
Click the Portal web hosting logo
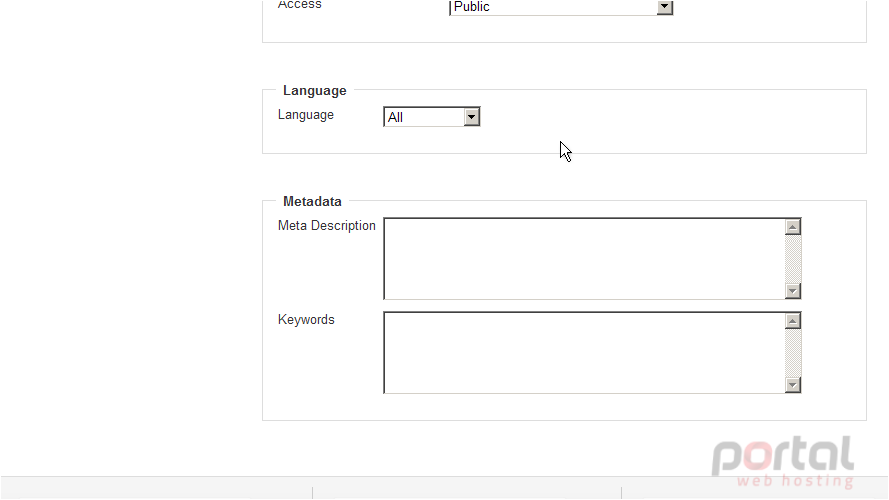[x=783, y=461]
